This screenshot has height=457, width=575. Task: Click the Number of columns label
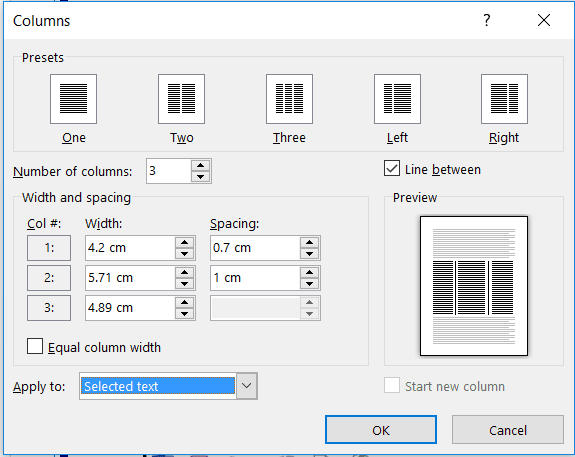tap(73, 171)
